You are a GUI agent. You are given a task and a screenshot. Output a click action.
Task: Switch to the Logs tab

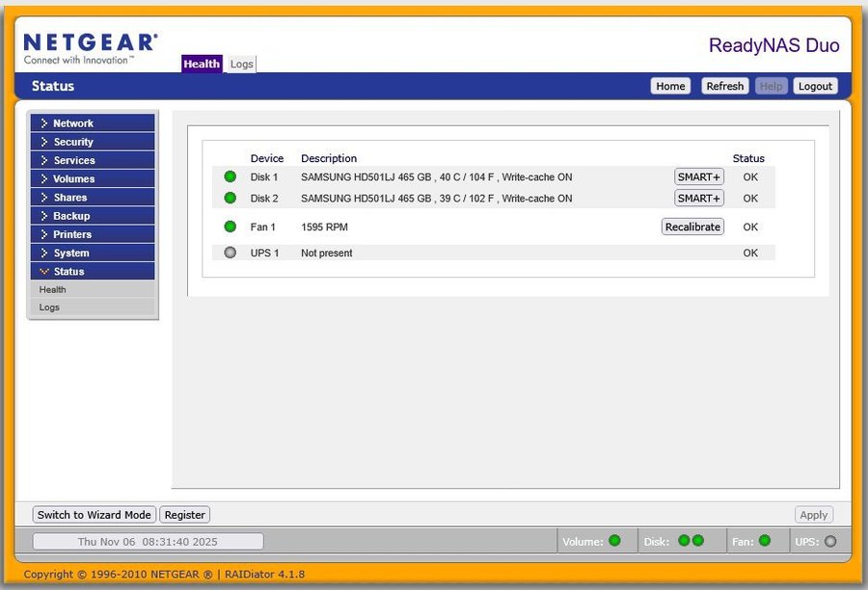(x=242, y=64)
